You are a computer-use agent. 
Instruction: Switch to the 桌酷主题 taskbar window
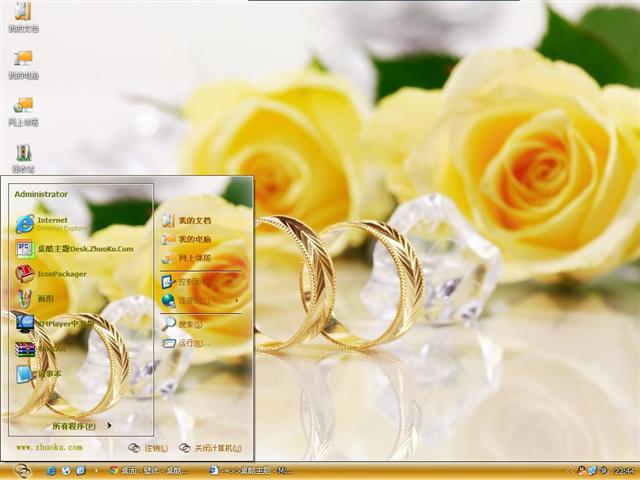tap(250, 471)
